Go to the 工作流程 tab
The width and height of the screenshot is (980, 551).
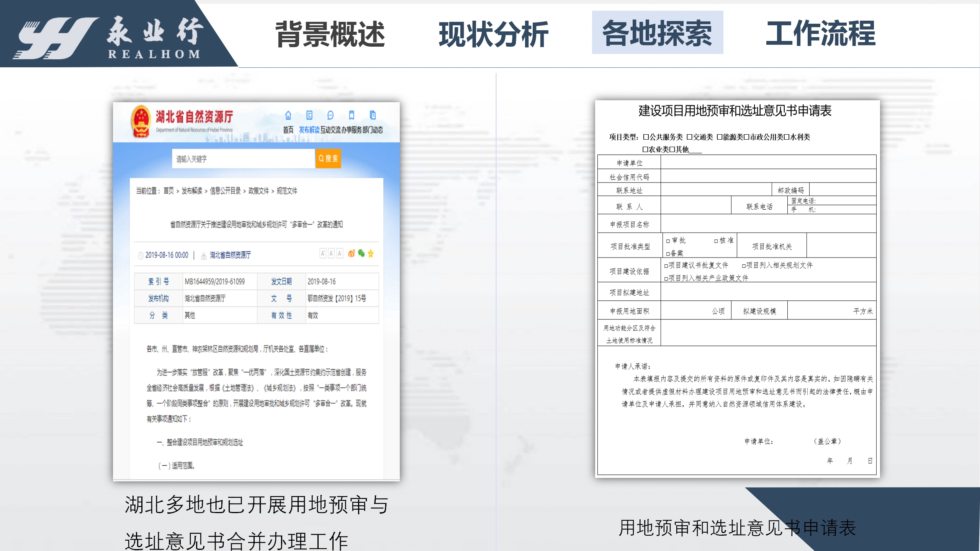pos(820,34)
